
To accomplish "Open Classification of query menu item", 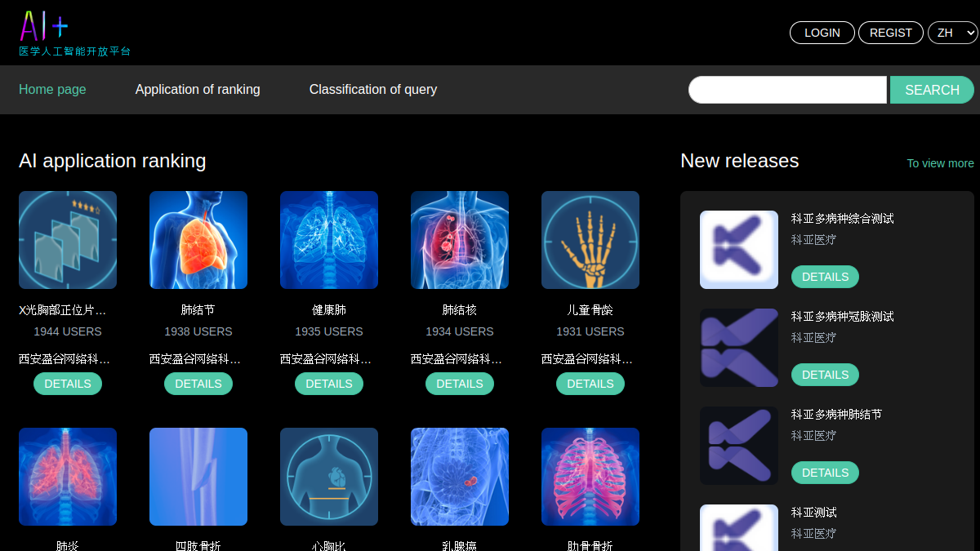I will pyautogui.click(x=373, y=90).
